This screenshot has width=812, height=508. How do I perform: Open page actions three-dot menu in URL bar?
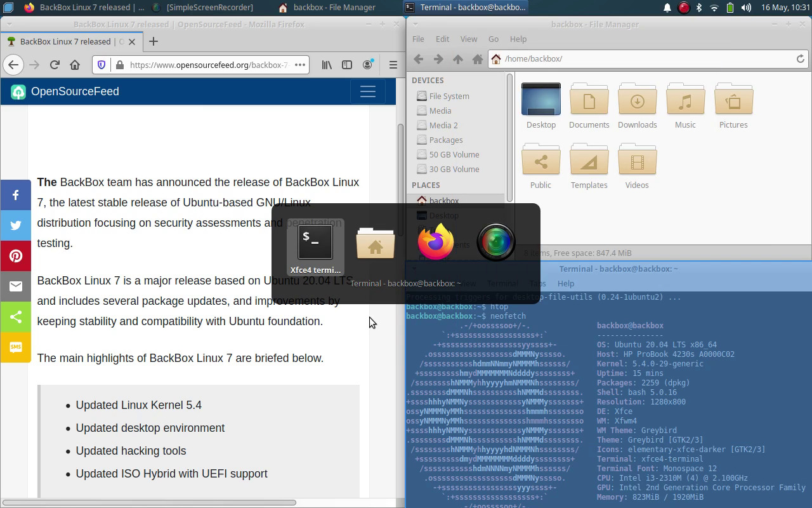pos(300,65)
